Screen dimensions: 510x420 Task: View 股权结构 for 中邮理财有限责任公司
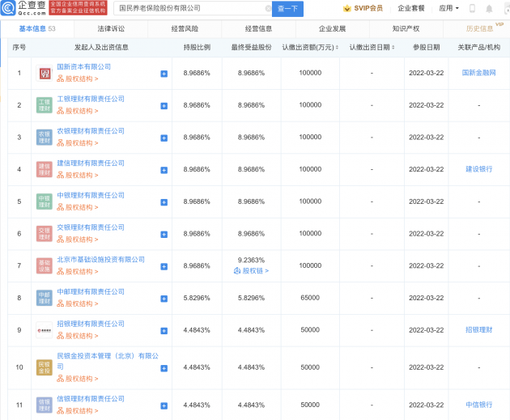pos(78,303)
